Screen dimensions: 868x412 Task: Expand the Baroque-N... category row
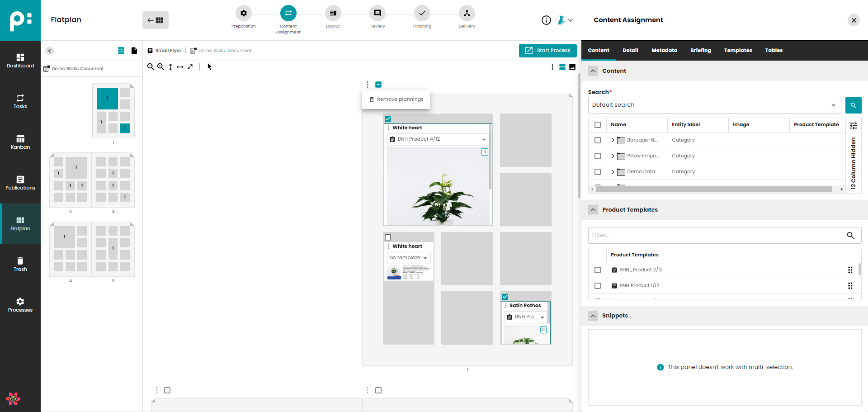click(613, 140)
